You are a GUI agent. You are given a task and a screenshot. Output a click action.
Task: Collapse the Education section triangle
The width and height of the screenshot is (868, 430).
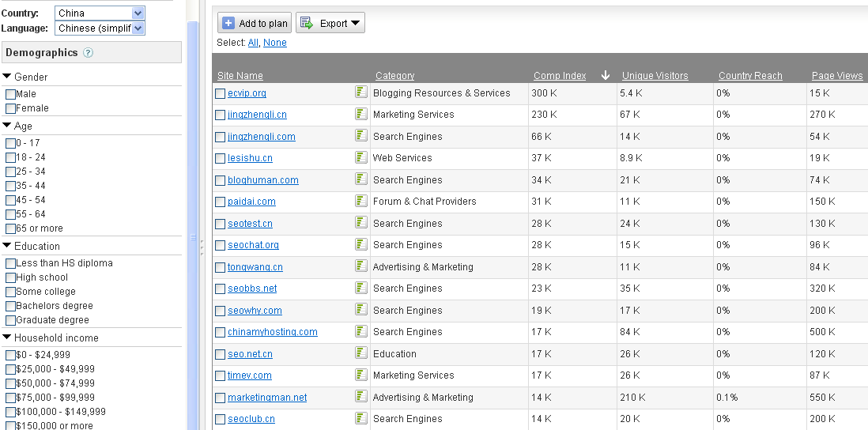[x=7, y=246]
